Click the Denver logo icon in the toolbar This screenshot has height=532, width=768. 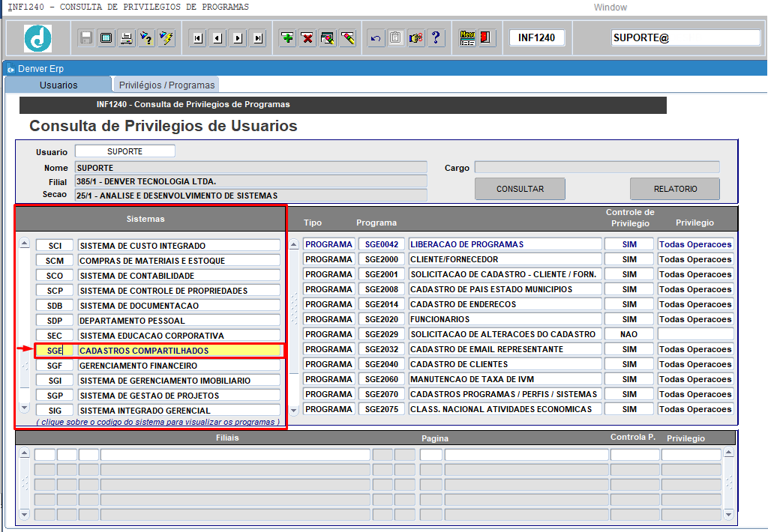(37, 37)
